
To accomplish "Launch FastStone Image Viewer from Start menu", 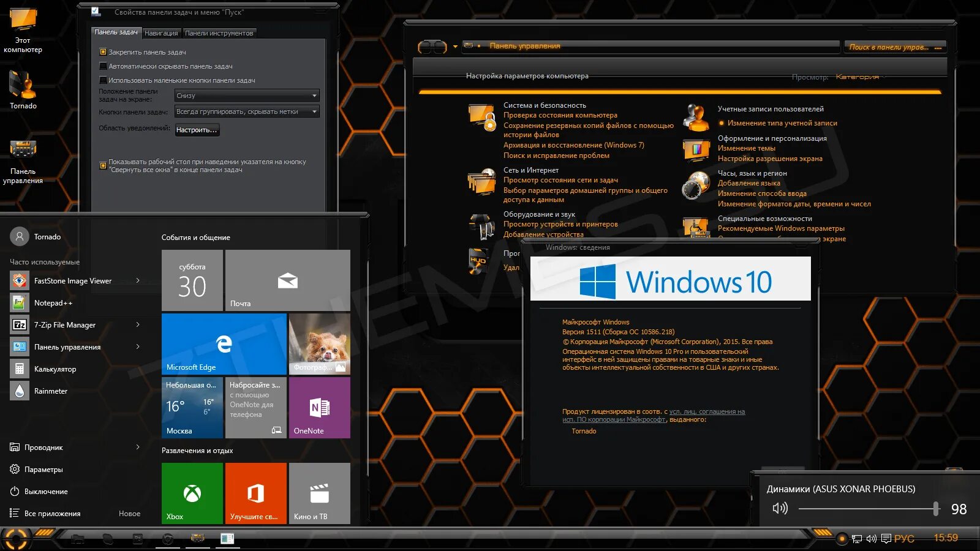I will pos(73,281).
